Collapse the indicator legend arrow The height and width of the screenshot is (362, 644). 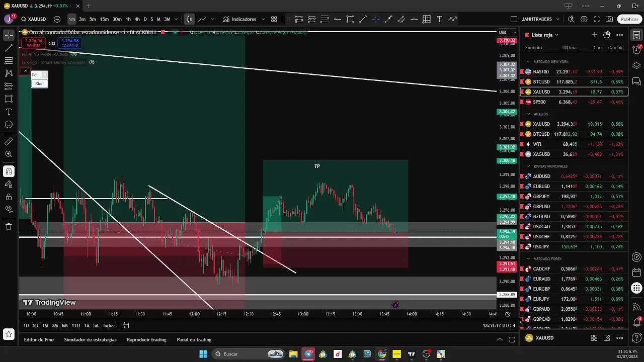(25, 71)
